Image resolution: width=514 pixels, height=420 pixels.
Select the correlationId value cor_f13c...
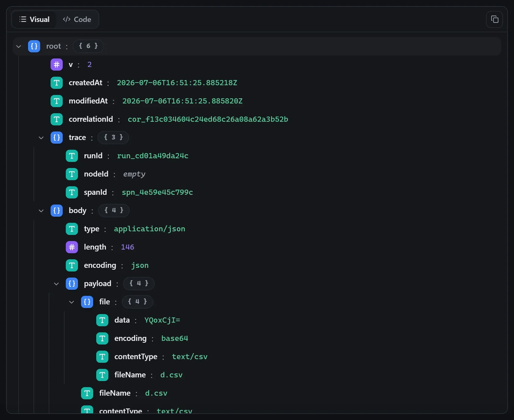click(x=208, y=119)
